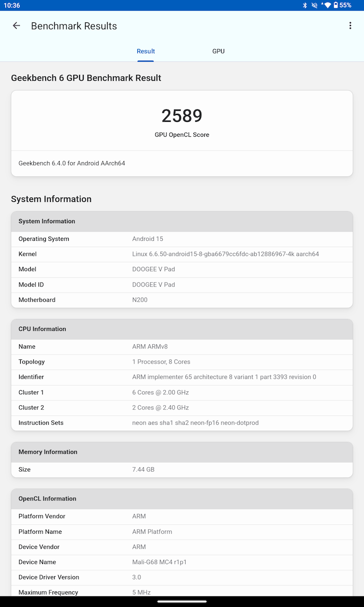Tap the Platform Name label
This screenshot has width=364, height=607.
(x=40, y=532)
